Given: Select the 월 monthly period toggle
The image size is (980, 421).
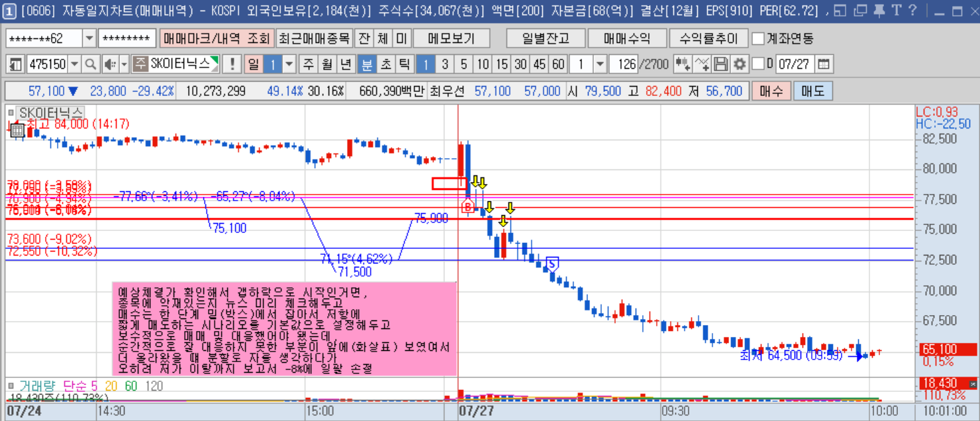Looking at the screenshot, I should point(327,64).
